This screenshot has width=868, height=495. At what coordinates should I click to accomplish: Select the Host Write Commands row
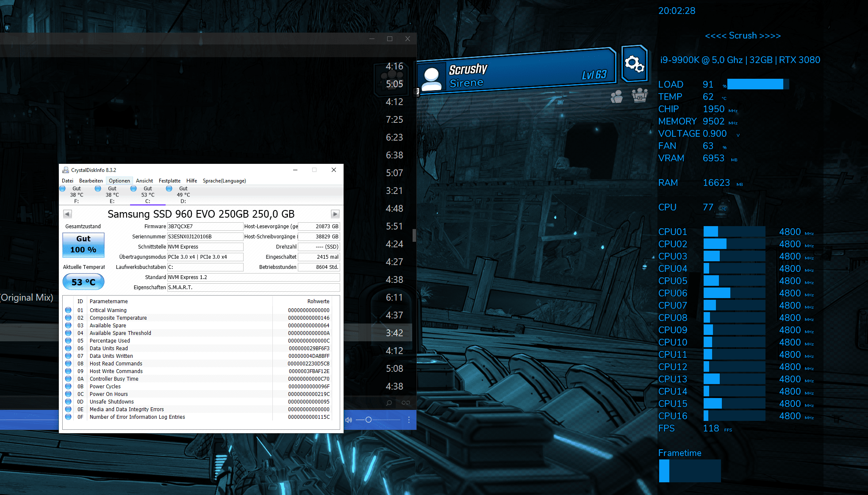pyautogui.click(x=197, y=371)
